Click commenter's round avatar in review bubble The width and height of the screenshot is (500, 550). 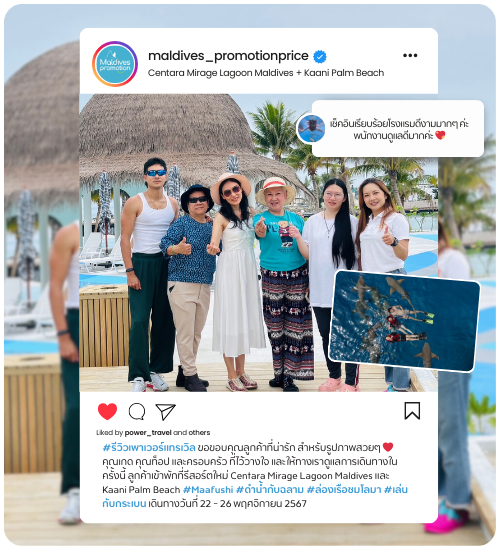coord(311,128)
